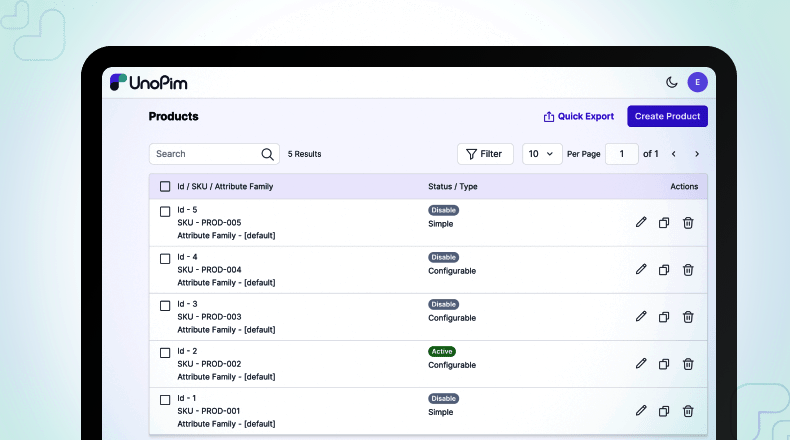Click the search magnifier icon
This screenshot has height=440, width=790.
[x=267, y=154]
